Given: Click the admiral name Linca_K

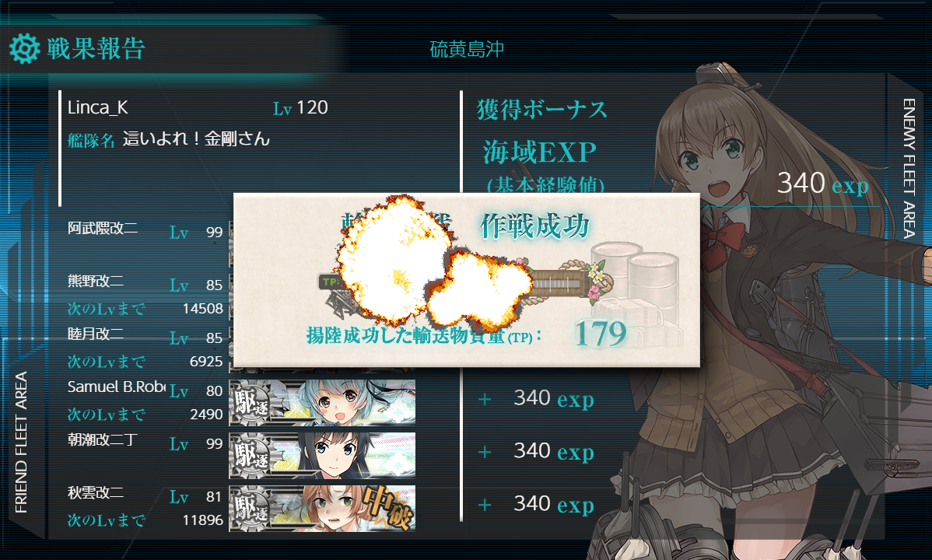Looking at the screenshot, I should click(x=97, y=107).
